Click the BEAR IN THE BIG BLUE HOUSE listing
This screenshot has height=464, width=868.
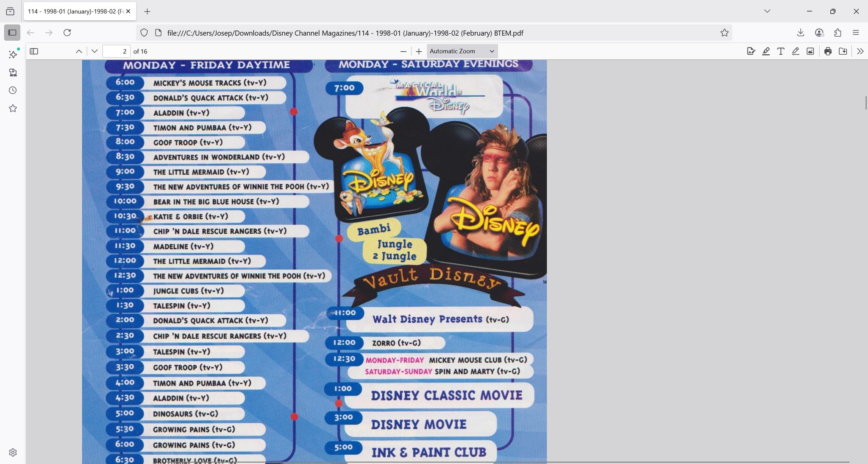point(216,201)
